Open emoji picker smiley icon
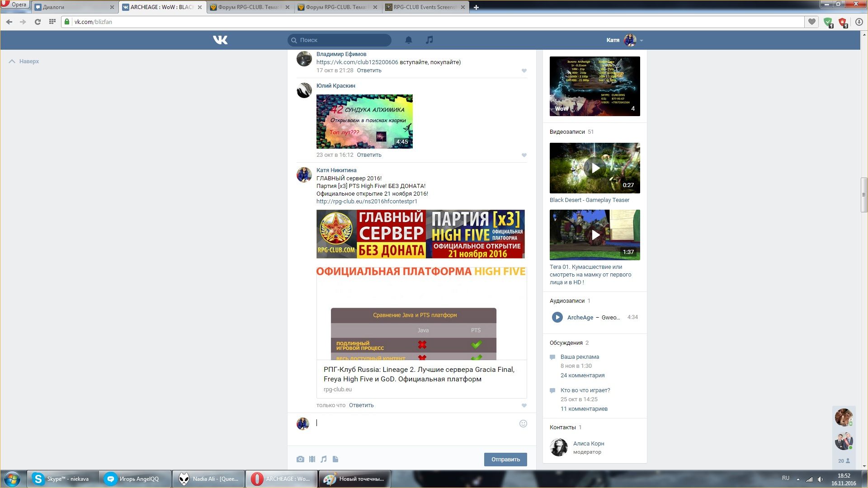Screen dimensions: 868x488 pos(523,423)
